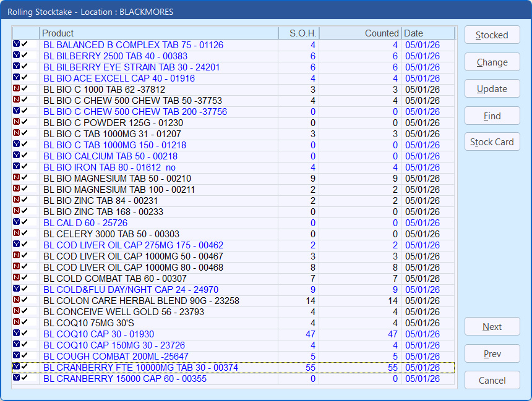Toggle checkmark for BL COUGH COMBAT 200ML
The image size is (532, 401).
[25, 357]
